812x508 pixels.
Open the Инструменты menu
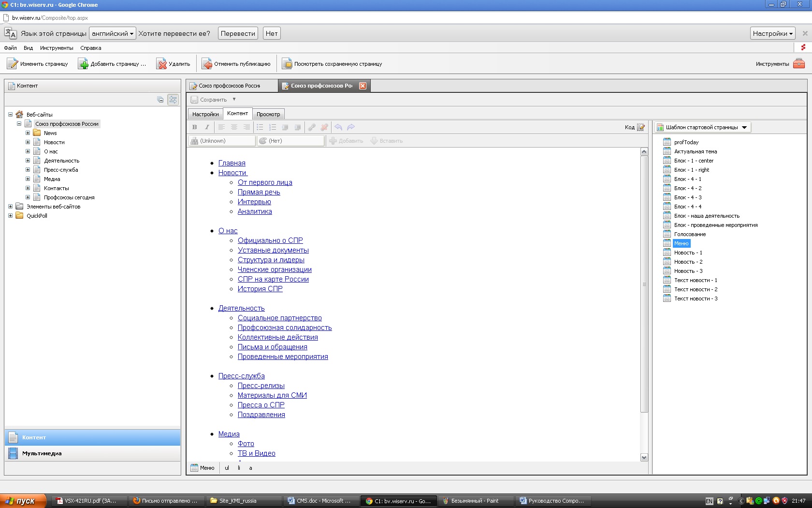[x=57, y=48]
